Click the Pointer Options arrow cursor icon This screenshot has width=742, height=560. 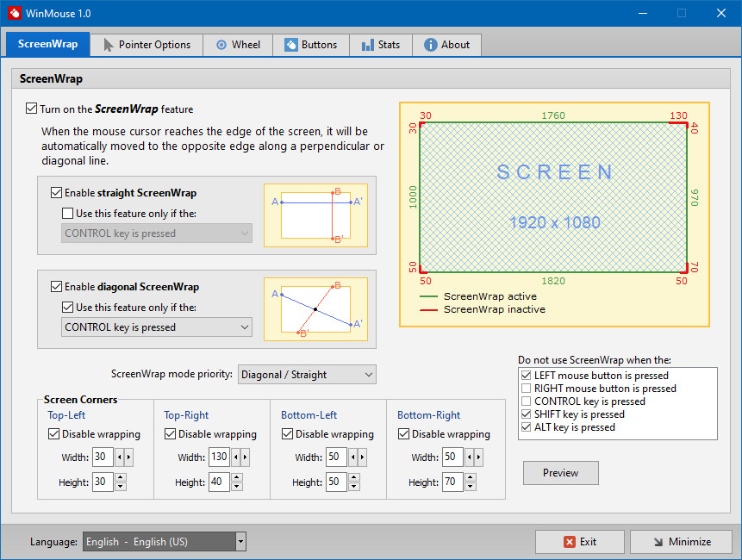pos(109,45)
